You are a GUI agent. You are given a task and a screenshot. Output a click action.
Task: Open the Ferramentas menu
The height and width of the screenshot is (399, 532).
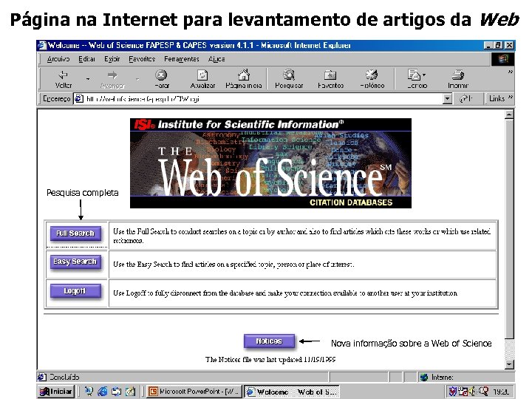coord(182,59)
